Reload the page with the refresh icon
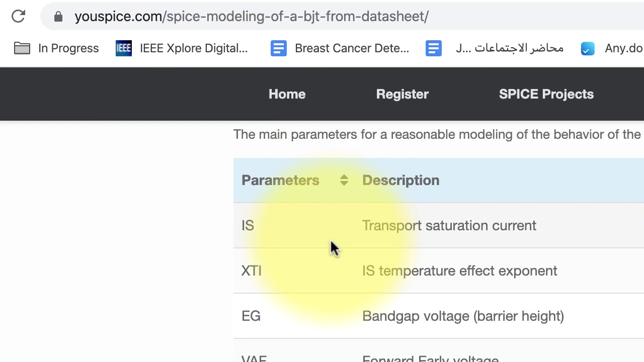This screenshot has height=362, width=644. click(18, 16)
